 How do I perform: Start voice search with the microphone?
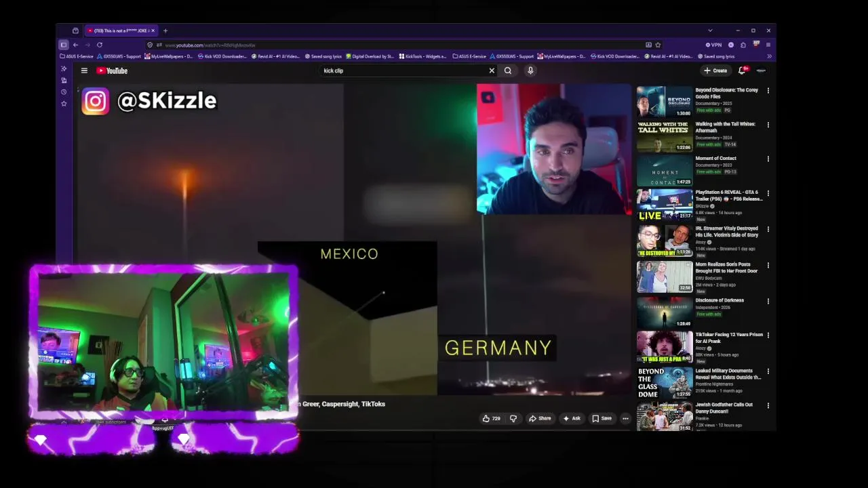click(x=530, y=70)
